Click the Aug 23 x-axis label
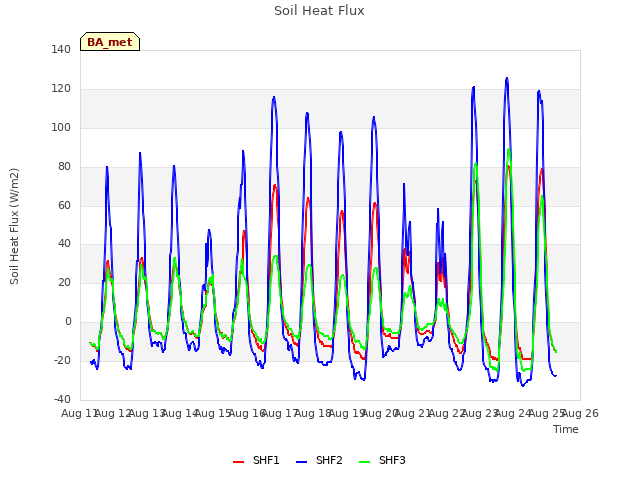The height and width of the screenshot is (480, 640). pyautogui.click(x=480, y=413)
